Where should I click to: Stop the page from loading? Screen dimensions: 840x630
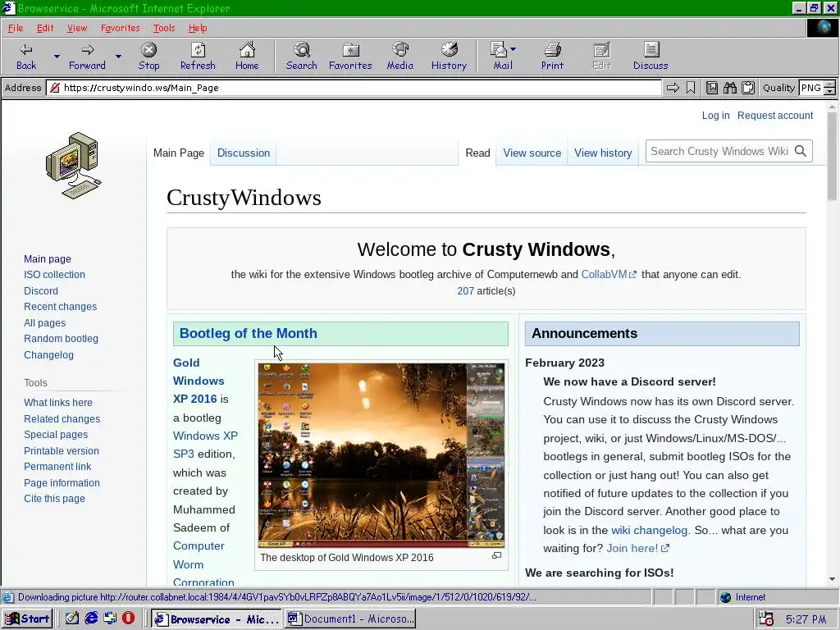[148, 57]
